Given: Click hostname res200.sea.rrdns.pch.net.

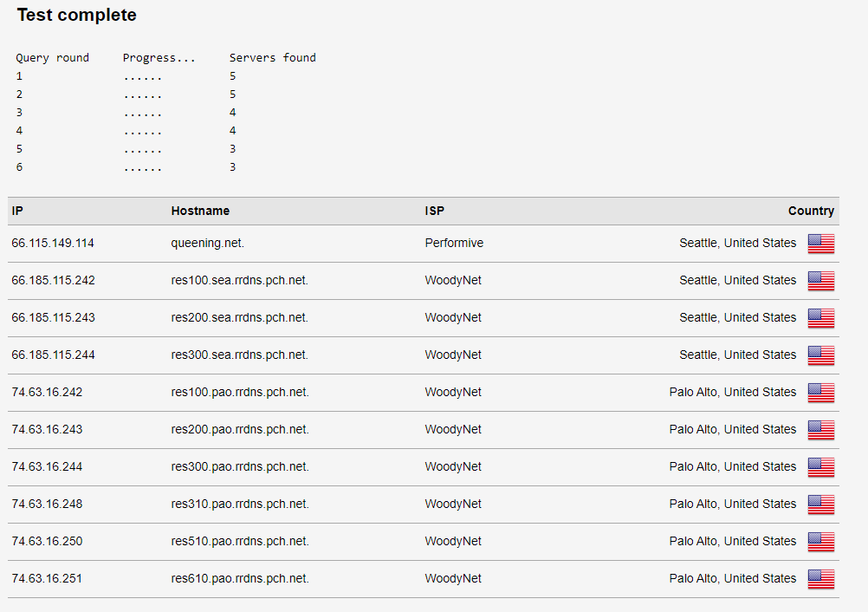Looking at the screenshot, I should tap(240, 317).
